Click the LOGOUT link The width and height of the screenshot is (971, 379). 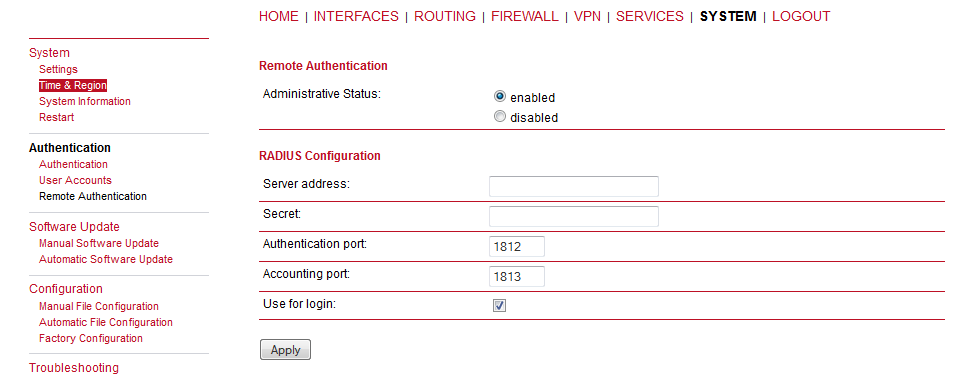[801, 17]
